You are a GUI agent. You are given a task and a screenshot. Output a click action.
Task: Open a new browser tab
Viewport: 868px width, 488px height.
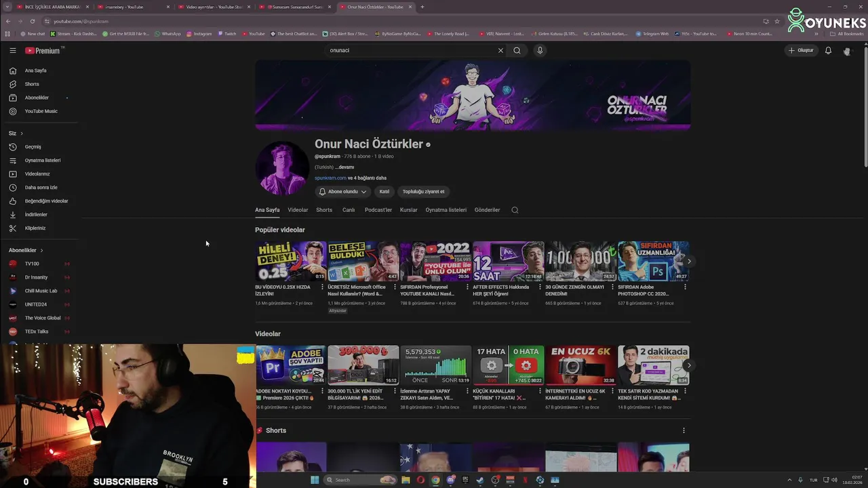[422, 7]
